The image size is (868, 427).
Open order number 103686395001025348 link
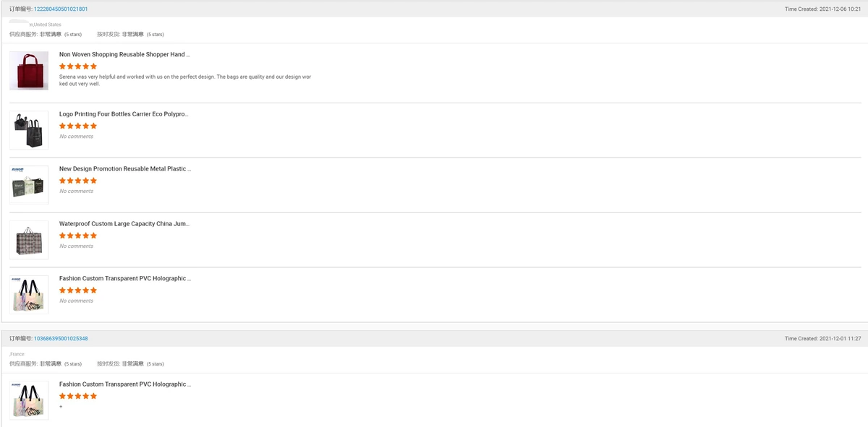(x=61, y=339)
